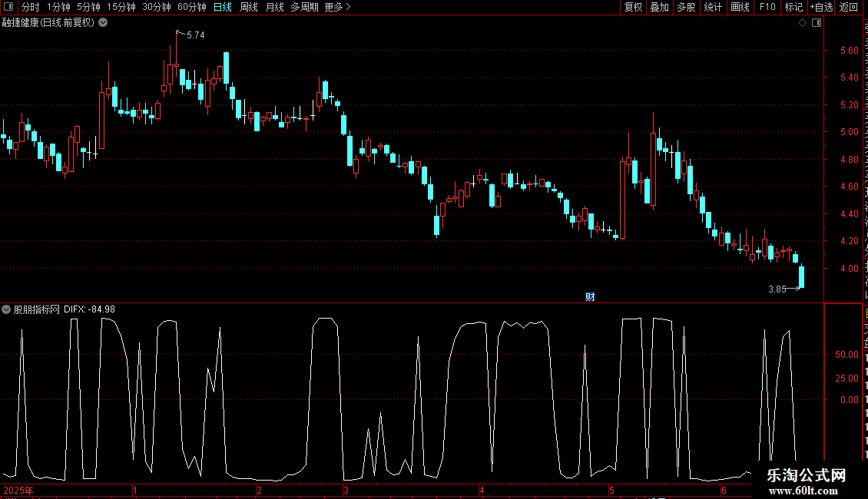Select the 5分钟 period tab

pos(88,7)
